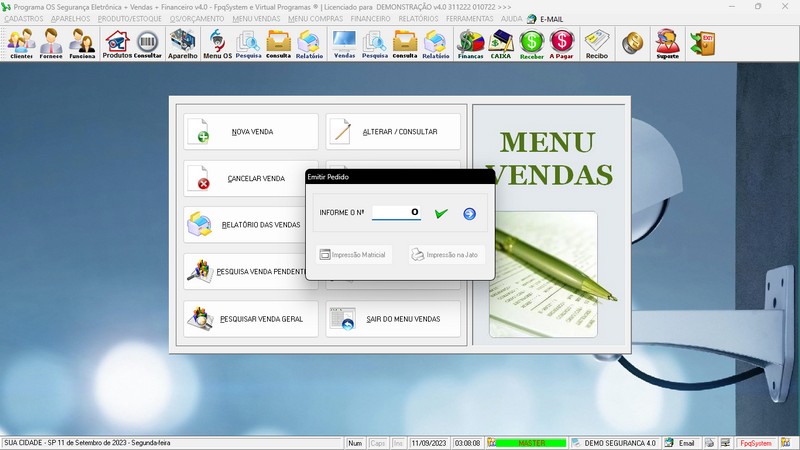Screen dimensions: 800x450
Task: Open the Menu OS camera icon
Action: click(x=217, y=44)
